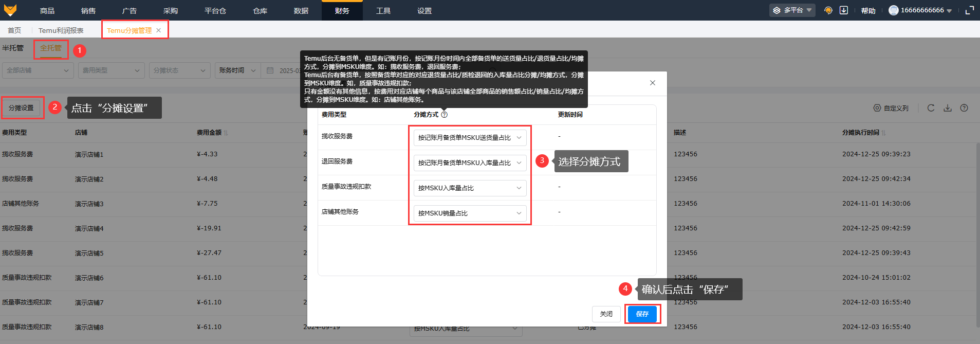Screen dimensions: 980x344
Task: Select the 半托管 tab
Action: pos(13,48)
